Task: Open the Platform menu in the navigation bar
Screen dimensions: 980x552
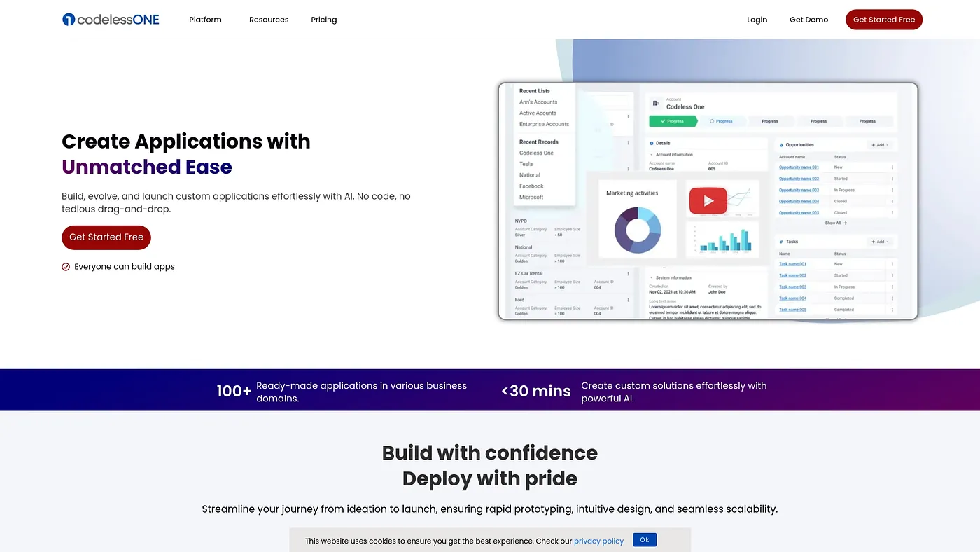Action: pos(205,20)
